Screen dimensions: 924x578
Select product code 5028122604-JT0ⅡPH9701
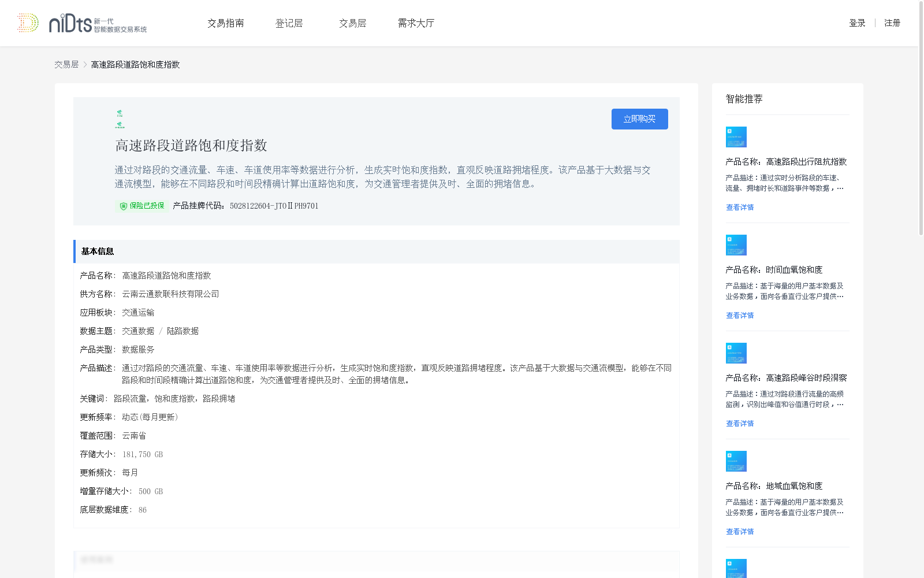tap(274, 206)
